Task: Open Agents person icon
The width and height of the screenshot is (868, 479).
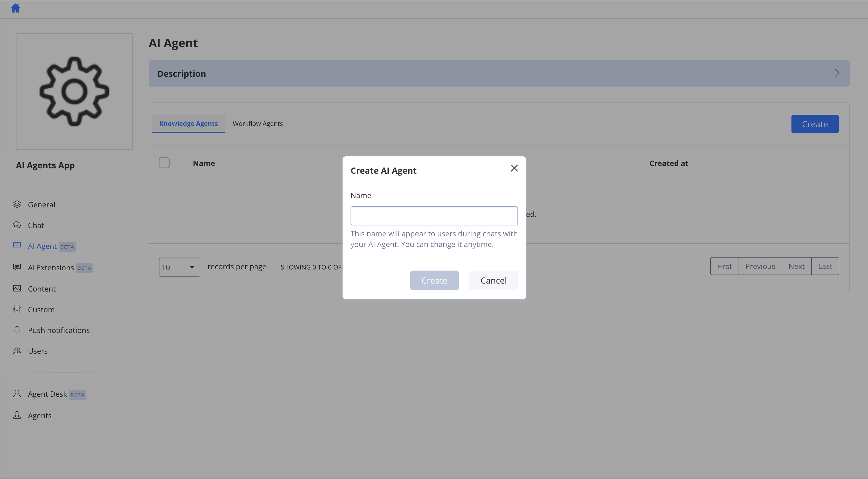Action: pos(17,415)
